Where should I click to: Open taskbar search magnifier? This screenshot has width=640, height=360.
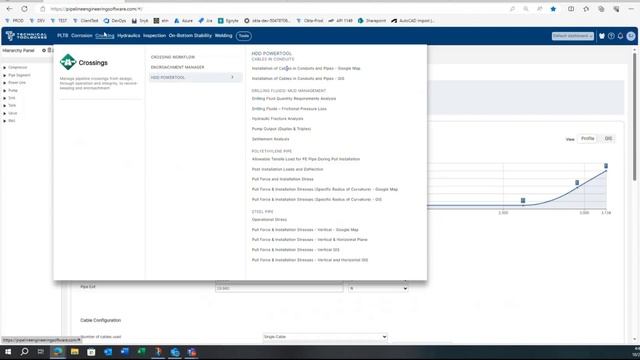[x=24, y=351]
